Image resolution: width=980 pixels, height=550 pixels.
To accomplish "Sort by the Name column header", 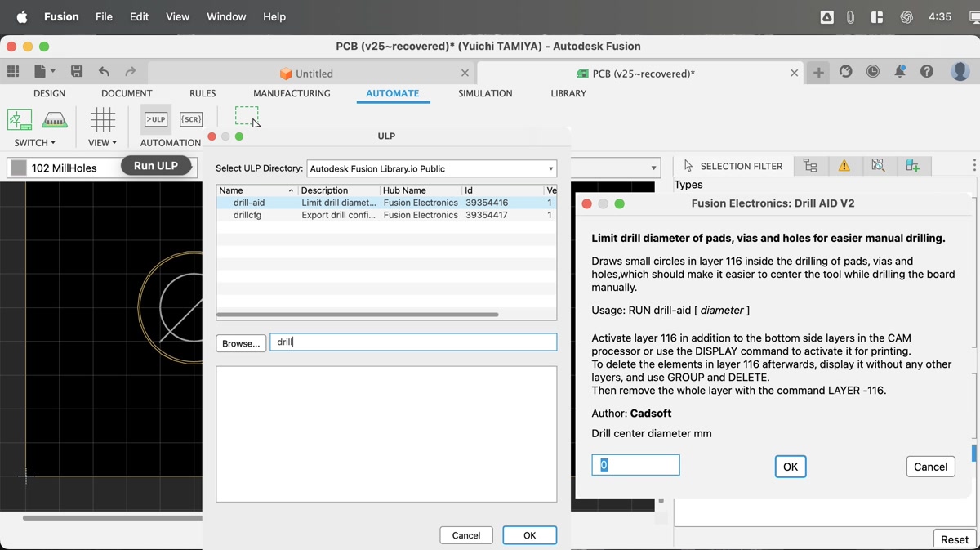I will [257, 190].
